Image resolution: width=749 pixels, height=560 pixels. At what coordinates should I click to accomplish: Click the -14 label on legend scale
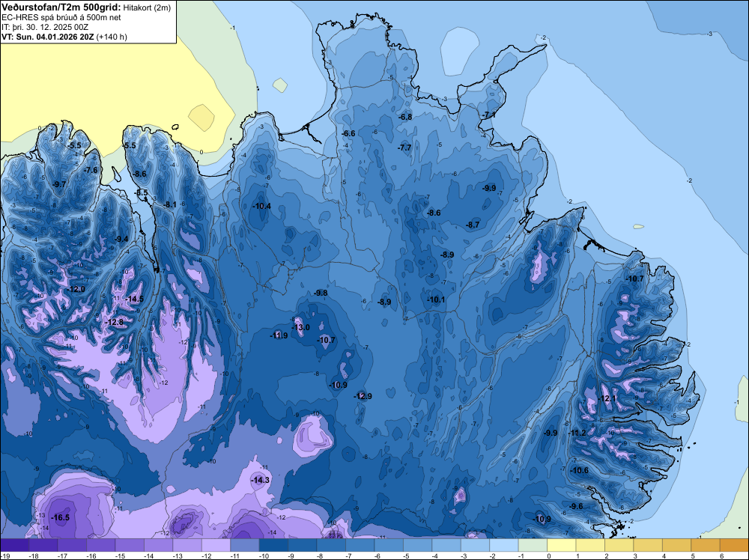(148, 556)
